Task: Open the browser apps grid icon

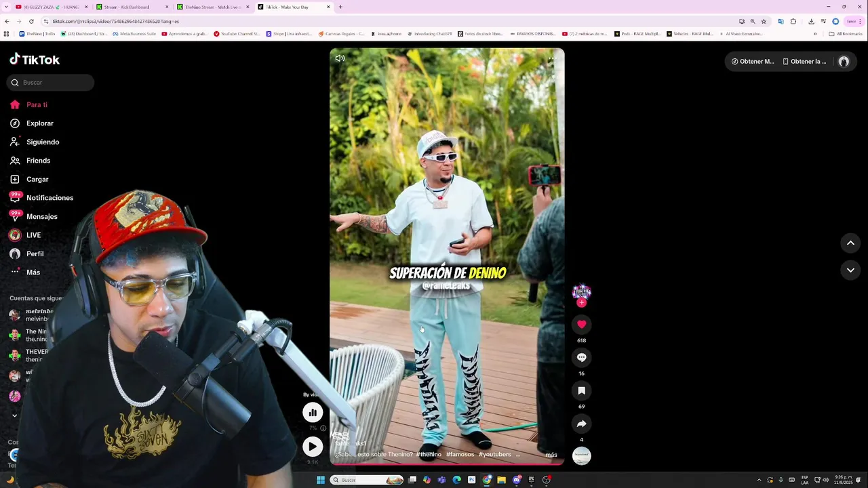Action: pyautogui.click(x=7, y=34)
